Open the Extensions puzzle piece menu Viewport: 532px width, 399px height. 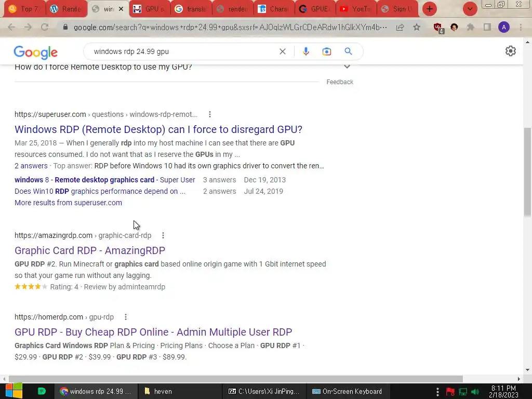point(471,27)
